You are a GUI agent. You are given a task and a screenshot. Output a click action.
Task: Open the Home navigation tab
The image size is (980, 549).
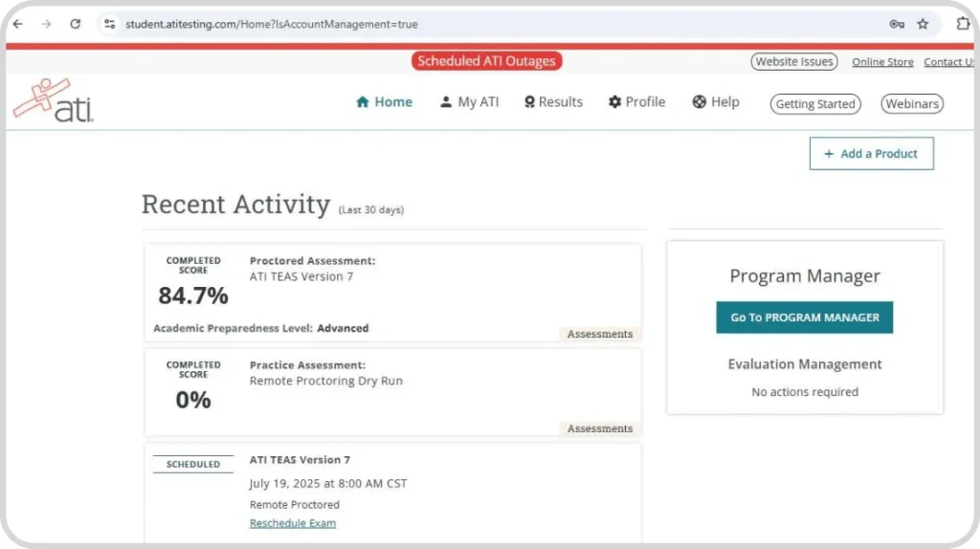[384, 101]
